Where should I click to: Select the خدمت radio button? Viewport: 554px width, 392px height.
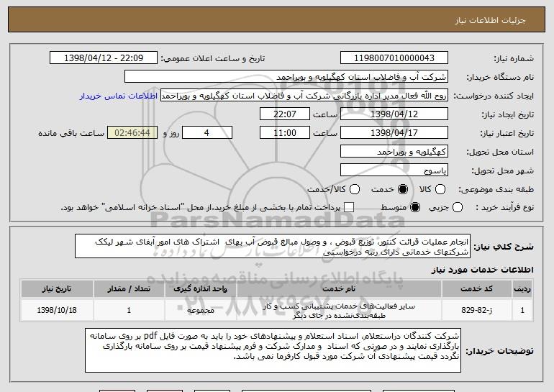tap(403, 189)
